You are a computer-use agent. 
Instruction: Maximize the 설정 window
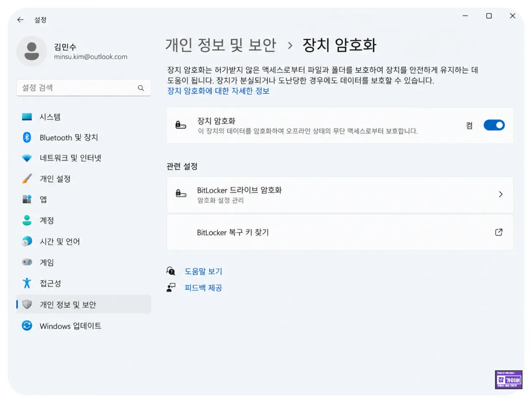(489, 16)
